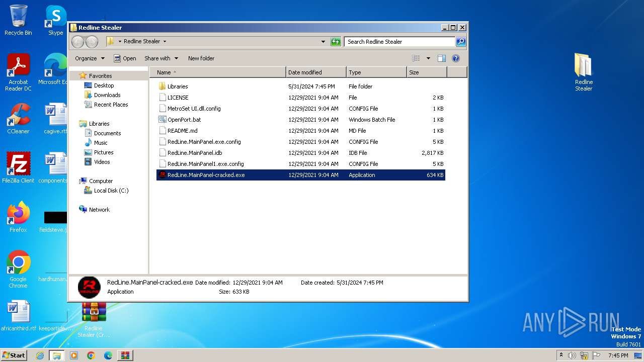Launch Firefox desktop shortcut
644x362 pixels.
point(18,217)
